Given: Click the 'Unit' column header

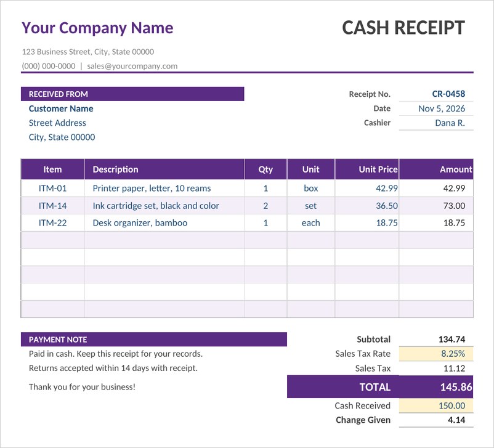Looking at the screenshot, I should tap(311, 169).
